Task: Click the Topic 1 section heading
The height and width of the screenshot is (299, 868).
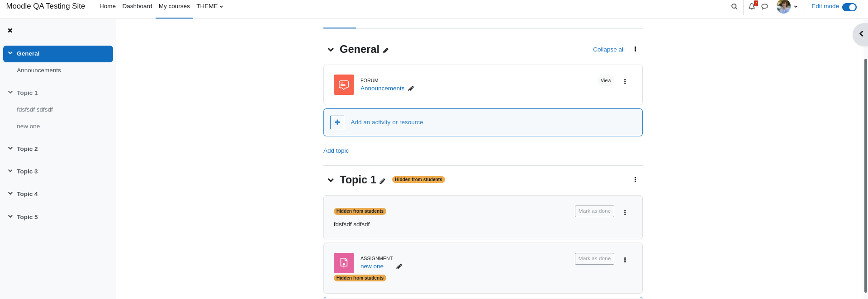Action: 358,180
